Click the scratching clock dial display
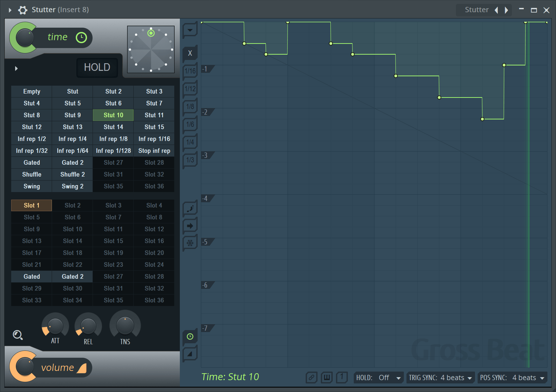Screen dimensions: 556x392 pos(151,49)
